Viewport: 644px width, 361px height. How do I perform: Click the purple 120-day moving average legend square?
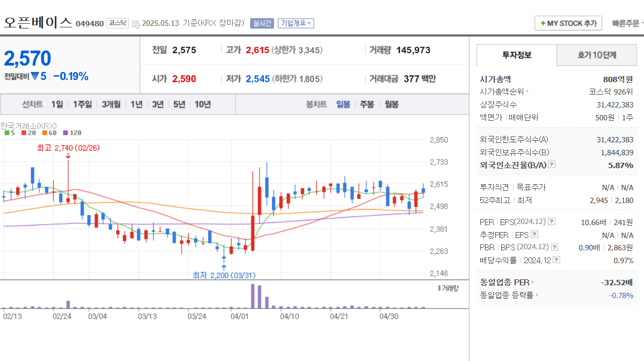(66, 133)
